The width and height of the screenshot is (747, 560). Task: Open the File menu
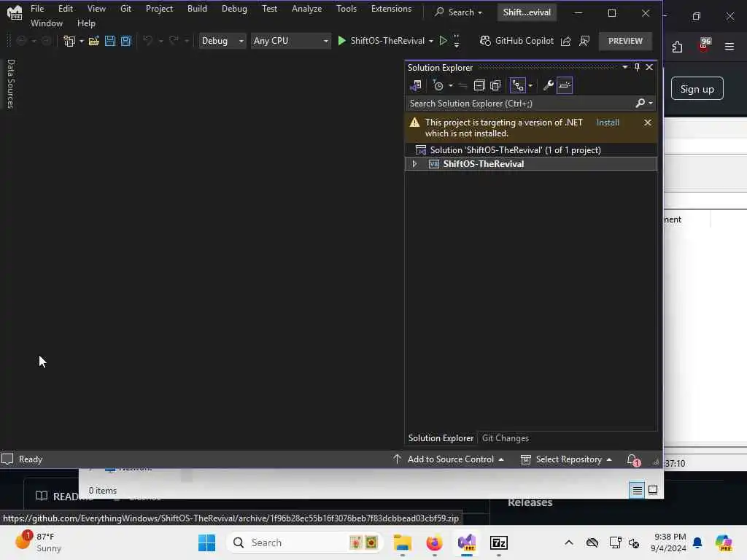click(x=37, y=9)
